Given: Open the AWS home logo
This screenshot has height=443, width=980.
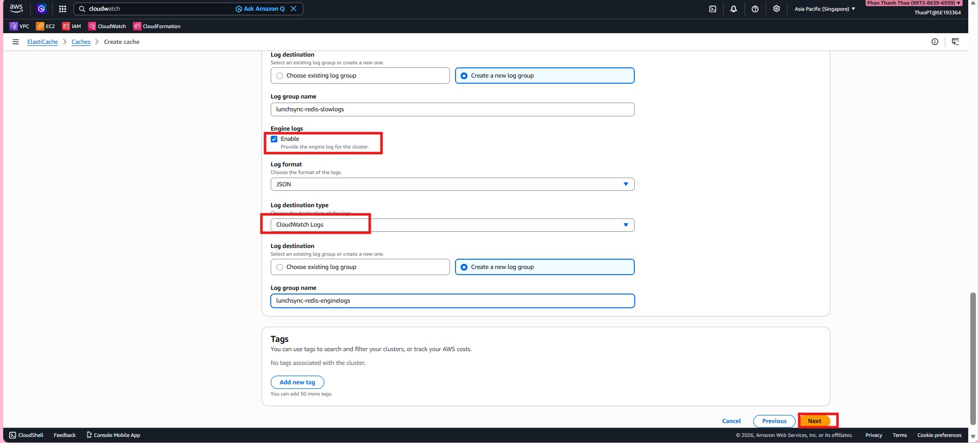Looking at the screenshot, I should 16,8.
